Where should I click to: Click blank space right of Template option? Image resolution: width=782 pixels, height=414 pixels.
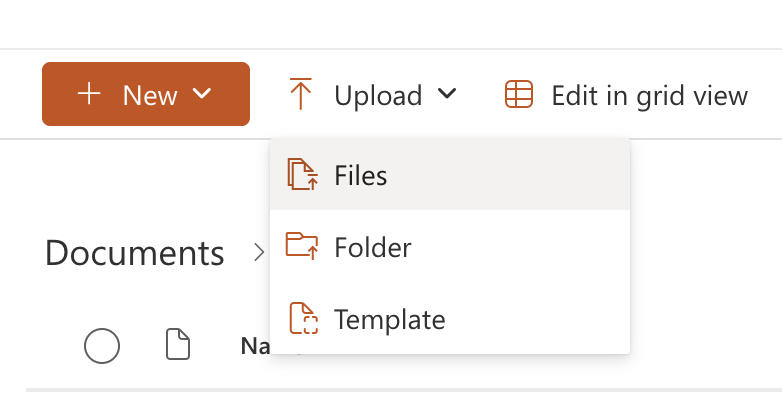540,320
